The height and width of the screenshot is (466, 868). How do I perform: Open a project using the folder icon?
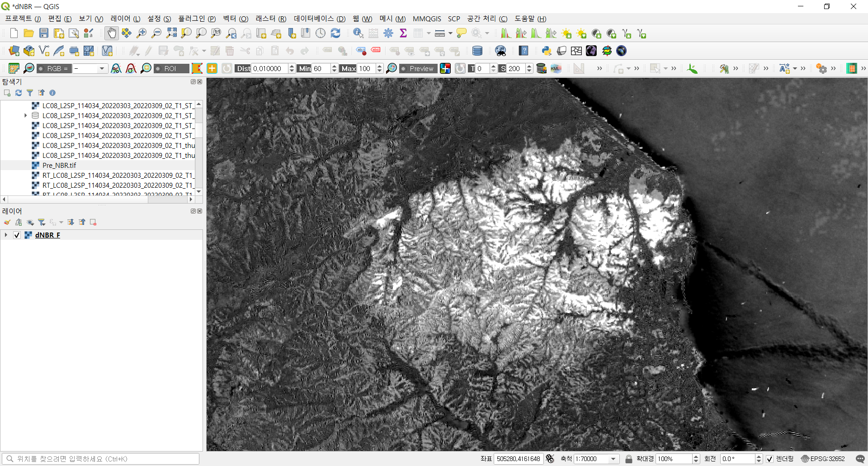click(29, 33)
